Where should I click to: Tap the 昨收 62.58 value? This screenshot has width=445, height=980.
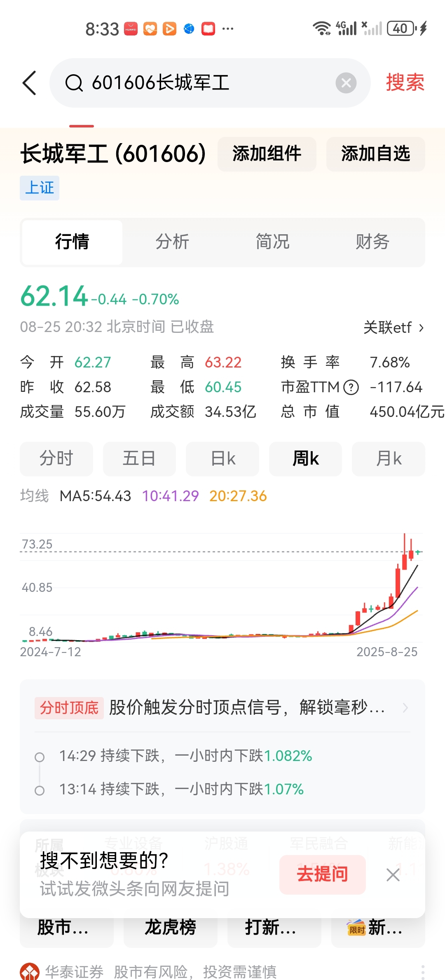click(x=93, y=387)
